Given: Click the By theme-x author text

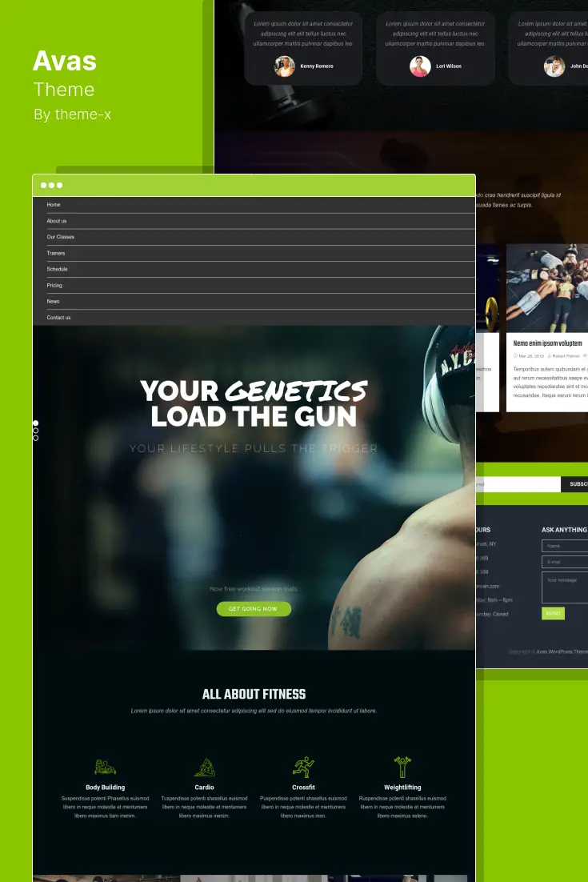Looking at the screenshot, I should [x=72, y=114].
